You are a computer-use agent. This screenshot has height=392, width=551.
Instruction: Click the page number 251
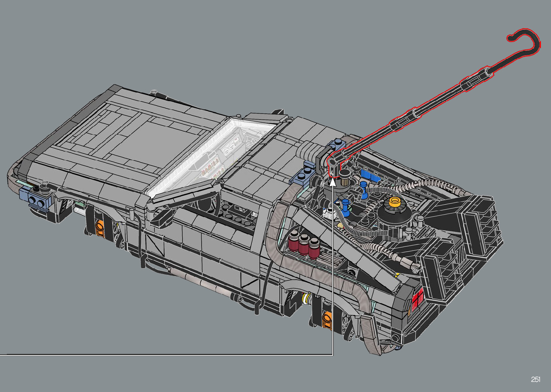[535, 379]
